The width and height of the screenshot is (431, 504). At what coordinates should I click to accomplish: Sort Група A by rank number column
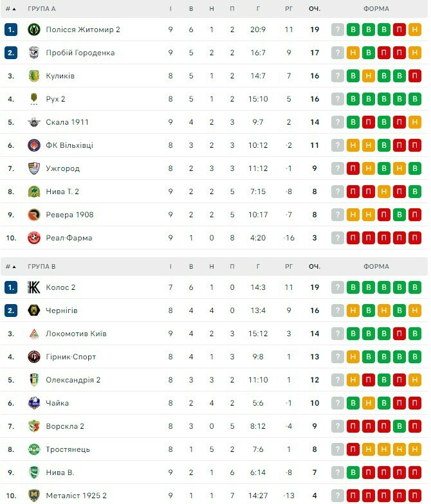11,9
